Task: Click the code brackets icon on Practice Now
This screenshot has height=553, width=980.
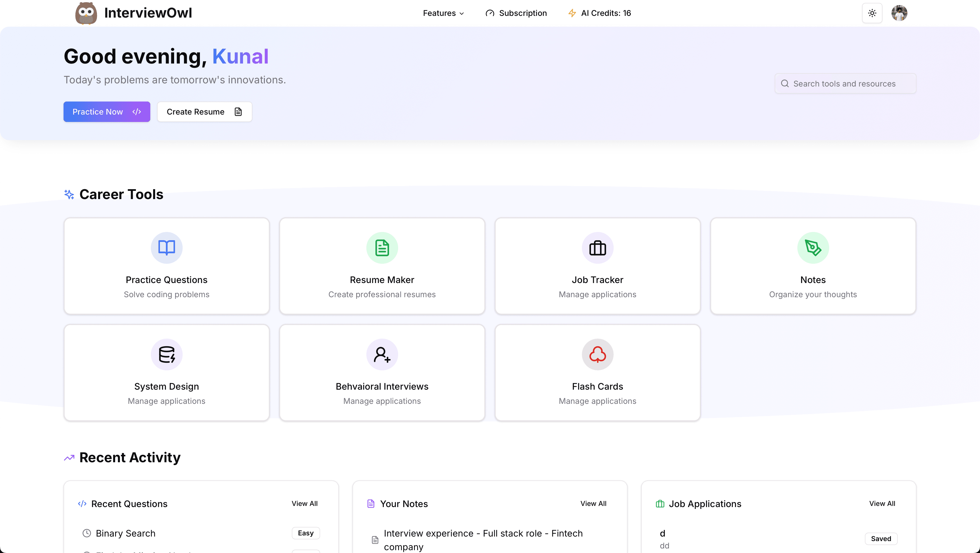Action: pos(137,111)
